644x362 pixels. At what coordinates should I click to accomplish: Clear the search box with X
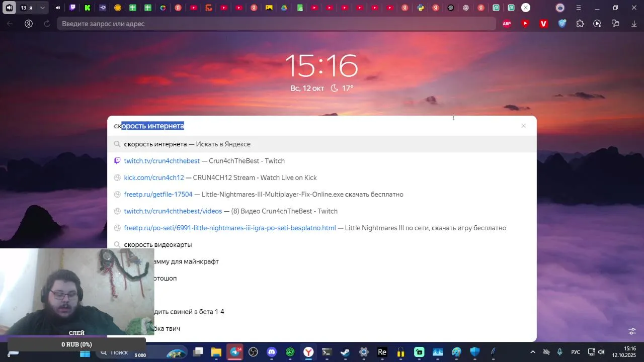pos(523,126)
